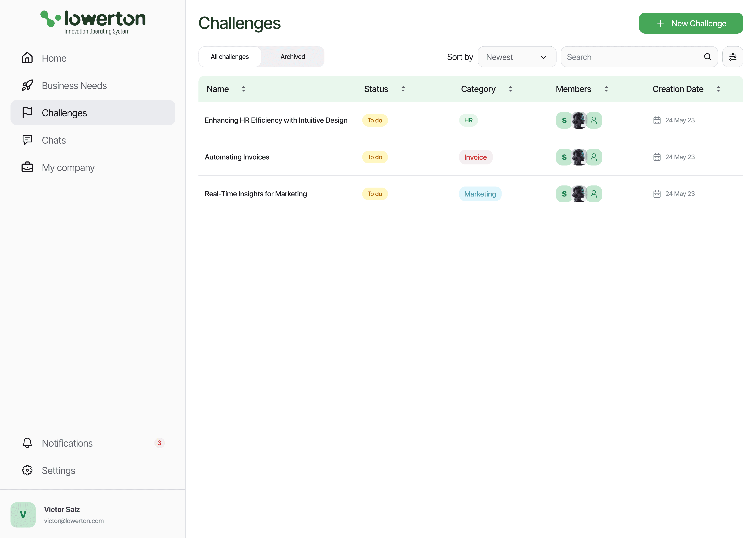Click the Business Needs rocket icon
The image size is (756, 538).
(x=27, y=85)
